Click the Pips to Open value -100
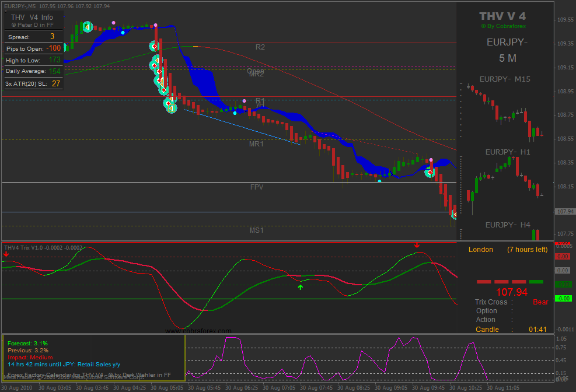576x392 pixels. pyautogui.click(x=54, y=48)
